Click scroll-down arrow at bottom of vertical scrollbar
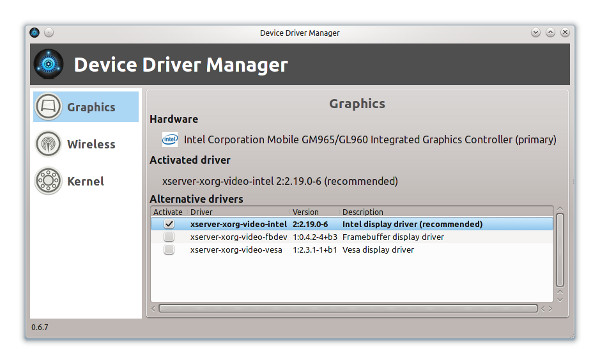The width and height of the screenshot is (600, 364). coord(560,299)
